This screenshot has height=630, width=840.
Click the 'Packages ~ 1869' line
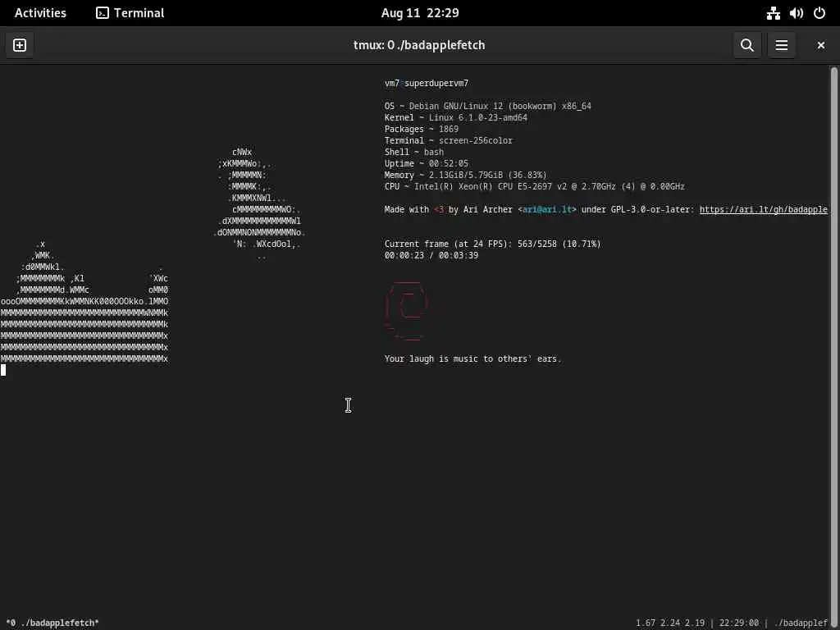pos(421,129)
